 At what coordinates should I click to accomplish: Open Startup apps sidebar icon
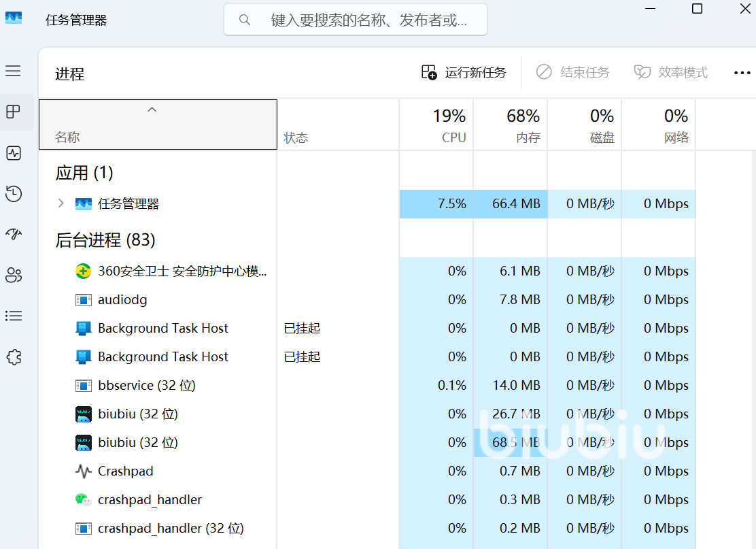point(14,234)
